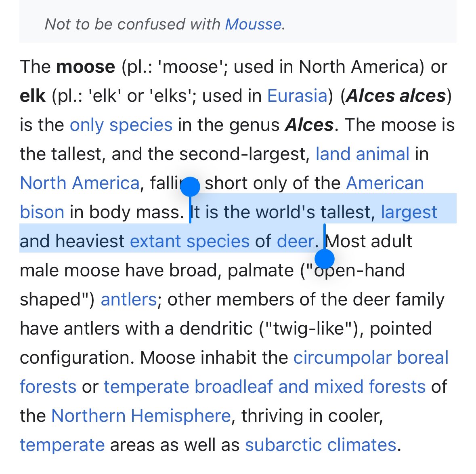Follow "temperate broadleaf and mixed forests" link

(x=264, y=387)
